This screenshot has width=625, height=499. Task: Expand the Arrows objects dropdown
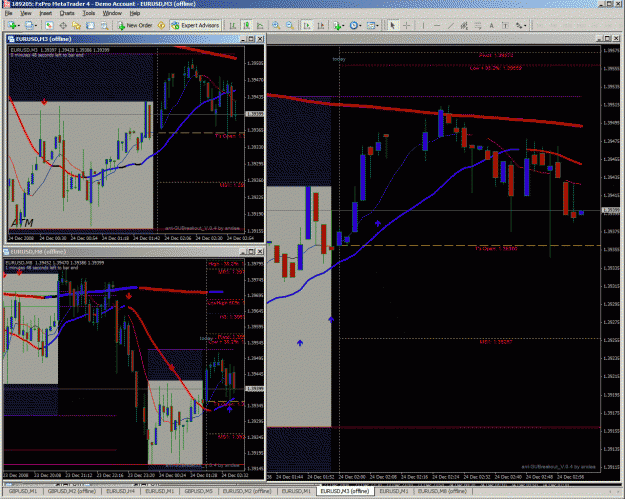pyautogui.click(x=525, y=26)
